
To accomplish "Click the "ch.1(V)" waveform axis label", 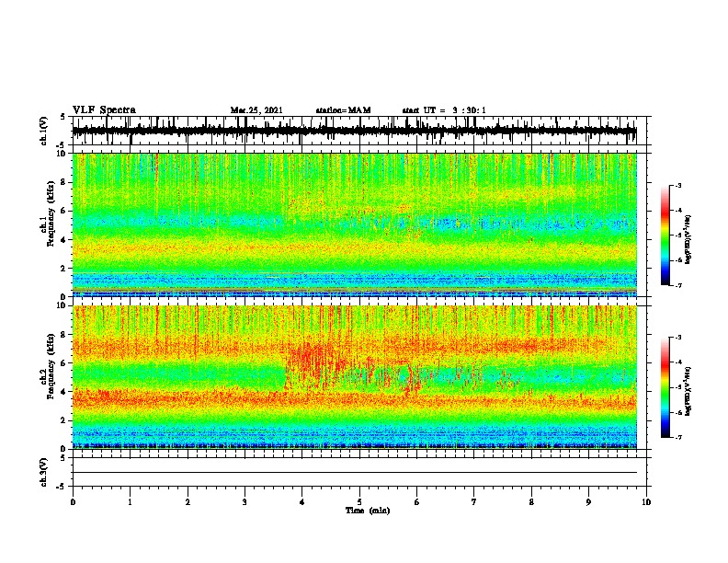I will pos(44,131).
